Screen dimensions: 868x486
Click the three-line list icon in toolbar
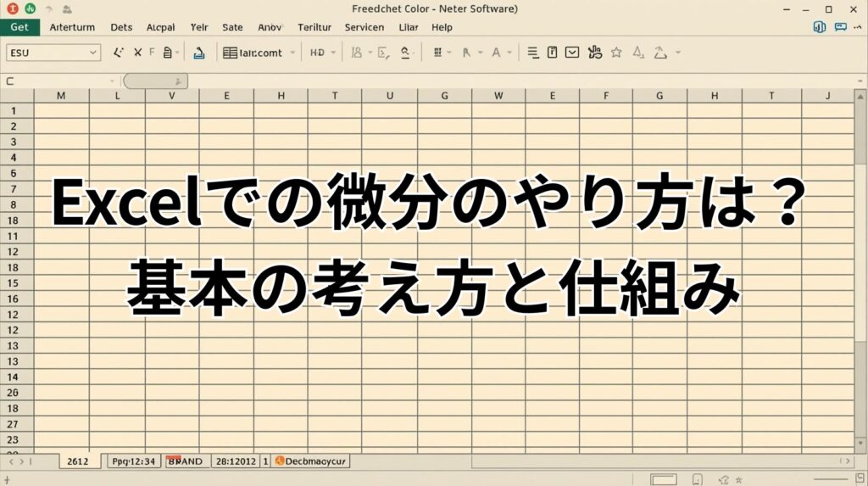(532, 53)
